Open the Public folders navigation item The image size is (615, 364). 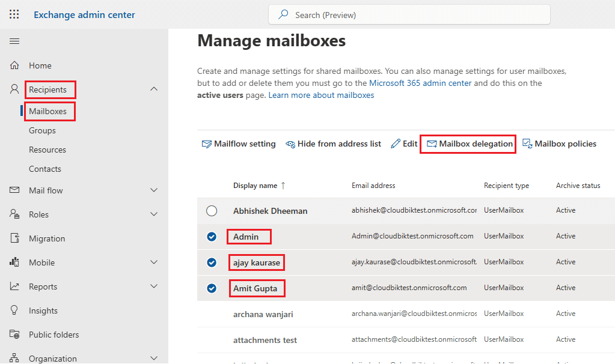[x=54, y=335]
